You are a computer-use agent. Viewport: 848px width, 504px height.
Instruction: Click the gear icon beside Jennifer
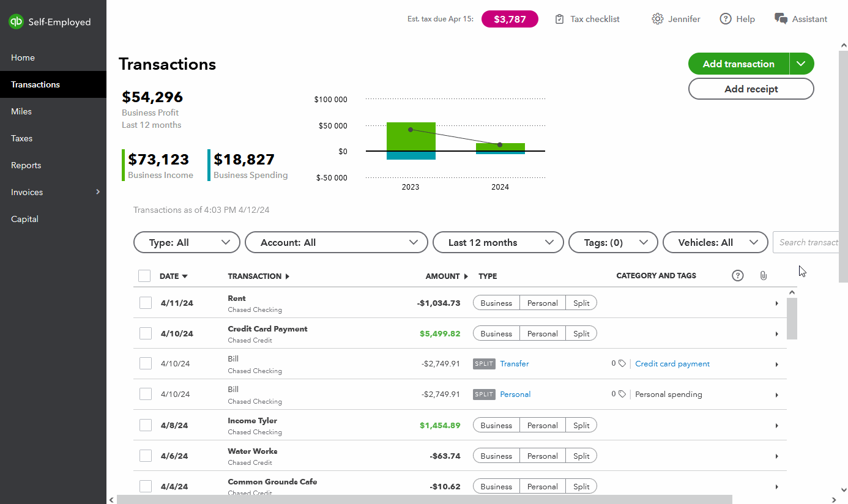(657, 19)
